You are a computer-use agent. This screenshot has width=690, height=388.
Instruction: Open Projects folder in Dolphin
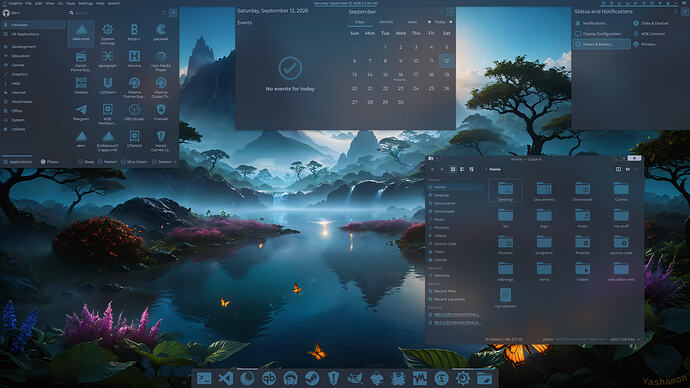pyautogui.click(x=583, y=244)
